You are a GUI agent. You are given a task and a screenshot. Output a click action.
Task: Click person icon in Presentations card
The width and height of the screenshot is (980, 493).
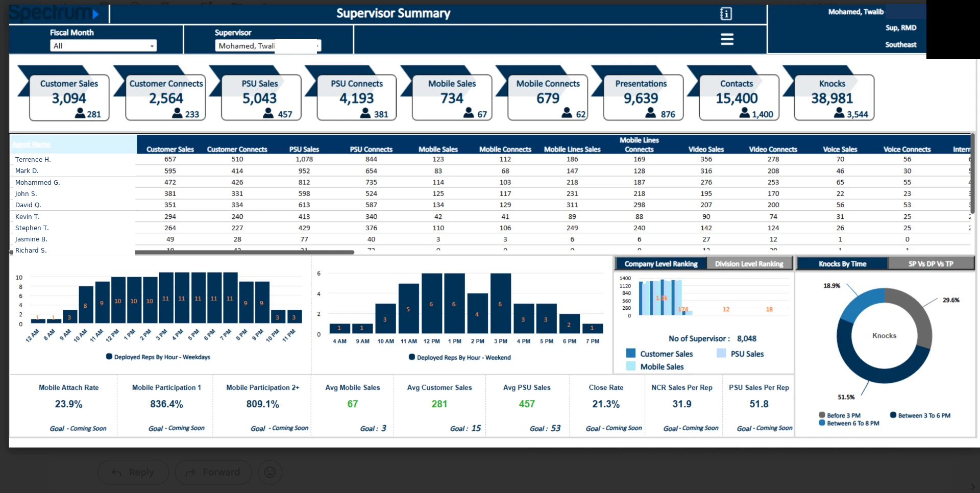[x=651, y=113]
